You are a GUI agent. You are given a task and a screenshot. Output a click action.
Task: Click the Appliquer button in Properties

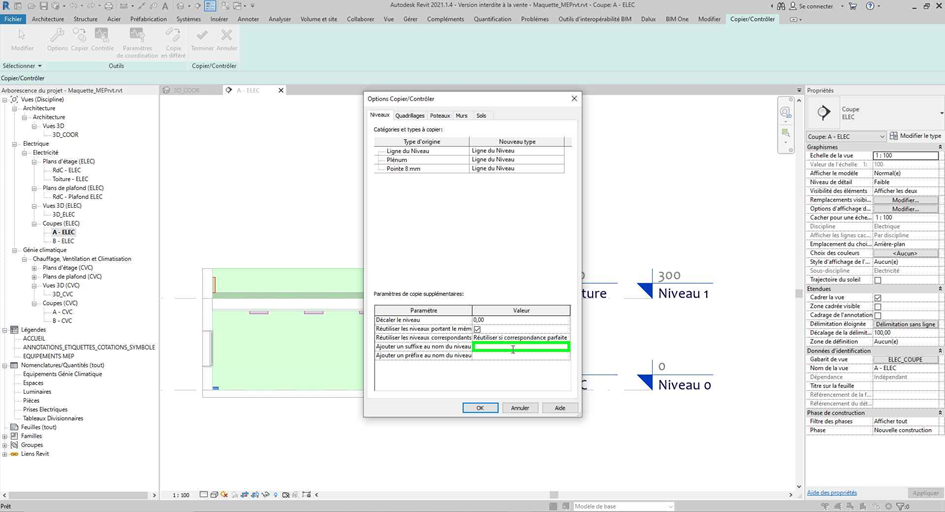[925, 493]
